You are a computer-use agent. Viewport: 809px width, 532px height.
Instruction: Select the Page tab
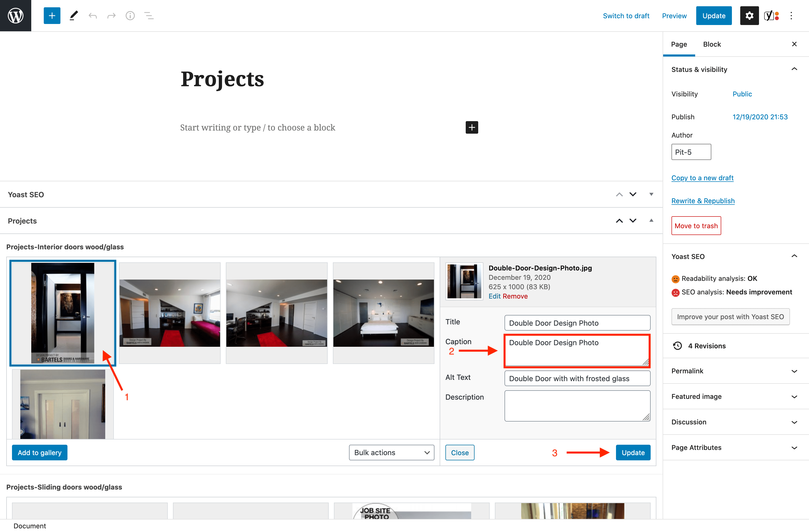coord(679,44)
